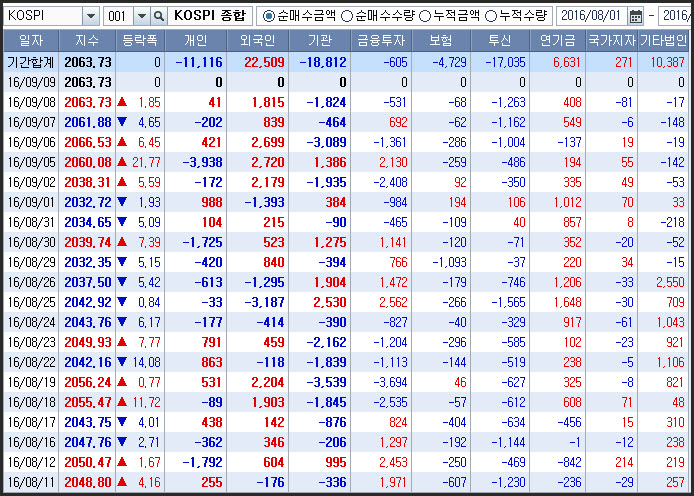The width and height of the screenshot is (694, 496).
Task: Click foreign value -1,393 on 16/09/01
Action: 264,203
